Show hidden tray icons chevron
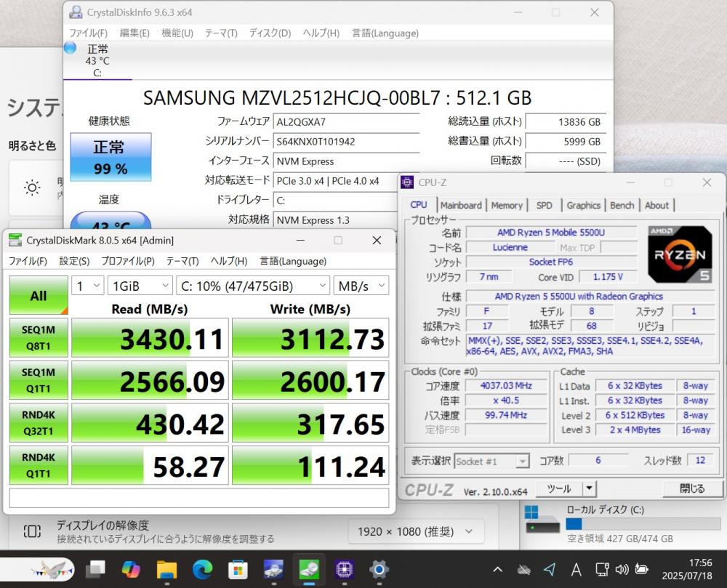727x588 pixels. pos(497,569)
